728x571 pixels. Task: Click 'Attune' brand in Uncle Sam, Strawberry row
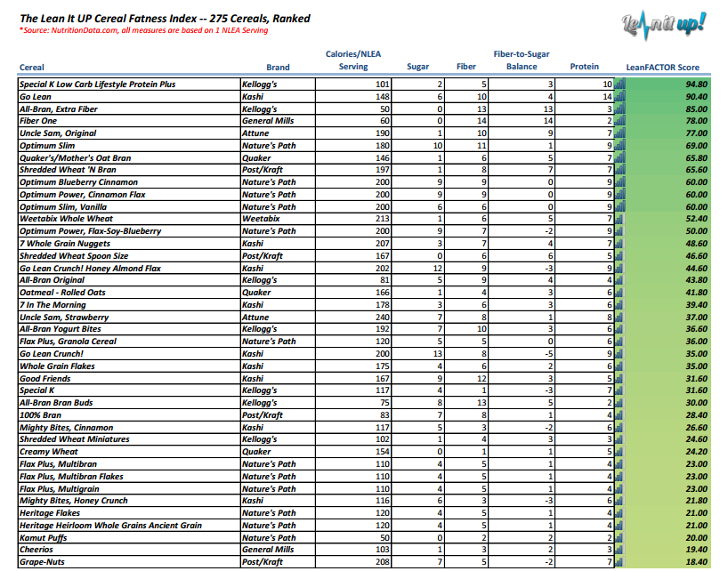pyautogui.click(x=278, y=318)
